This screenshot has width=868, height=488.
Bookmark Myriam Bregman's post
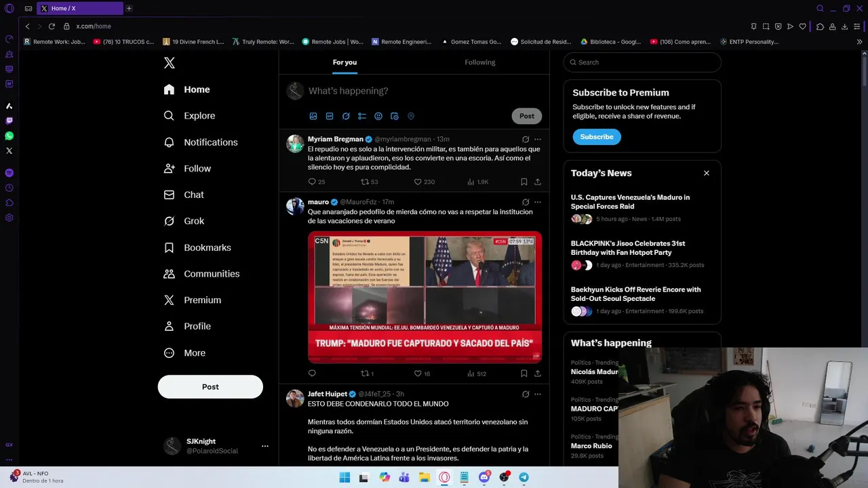(x=524, y=182)
